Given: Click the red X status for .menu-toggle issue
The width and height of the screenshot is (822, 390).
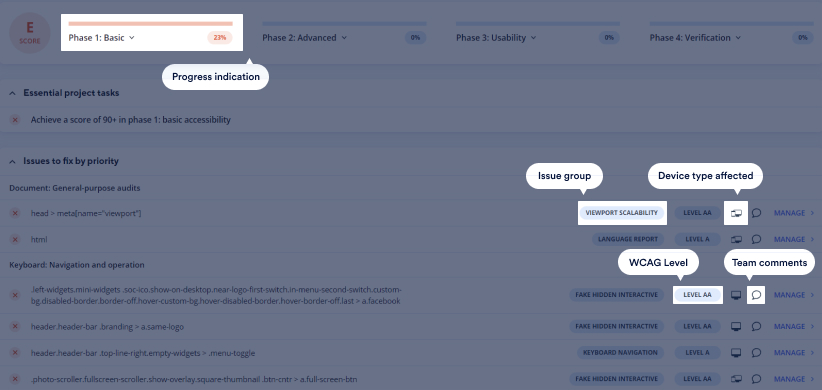Looking at the screenshot, I should pyautogui.click(x=15, y=353).
